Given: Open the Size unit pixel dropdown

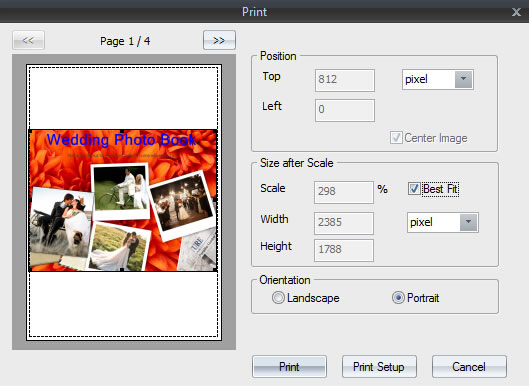Looking at the screenshot, I should (x=443, y=222).
